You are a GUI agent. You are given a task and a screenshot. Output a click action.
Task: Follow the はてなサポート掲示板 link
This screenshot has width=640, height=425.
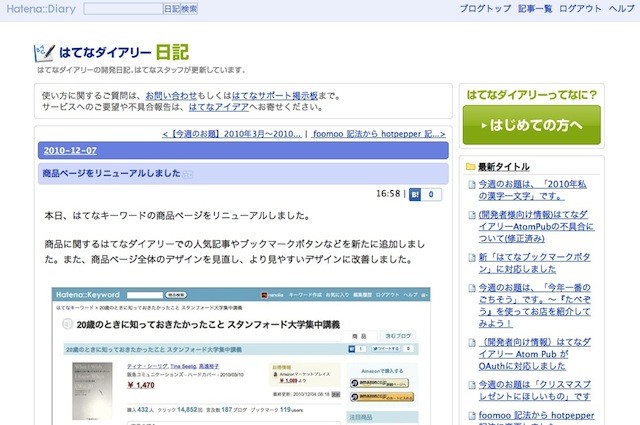click(275, 96)
